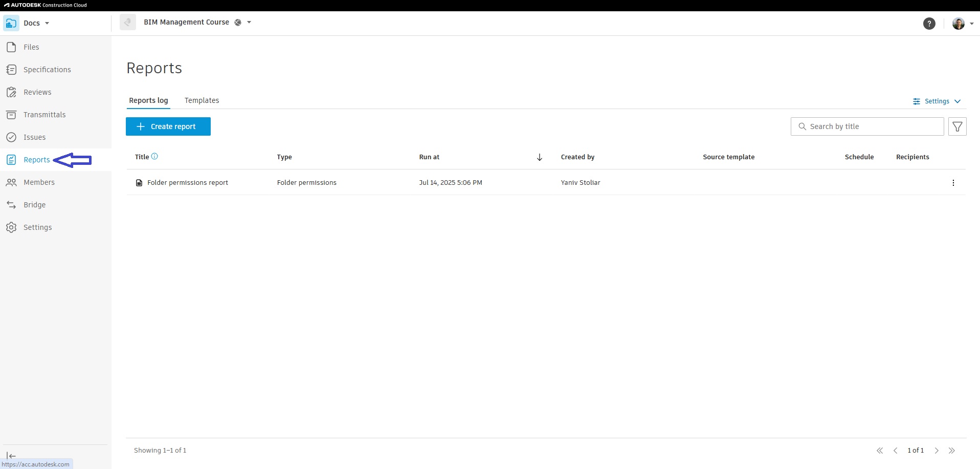Click the Run at column header
The image size is (980, 469).
click(429, 157)
